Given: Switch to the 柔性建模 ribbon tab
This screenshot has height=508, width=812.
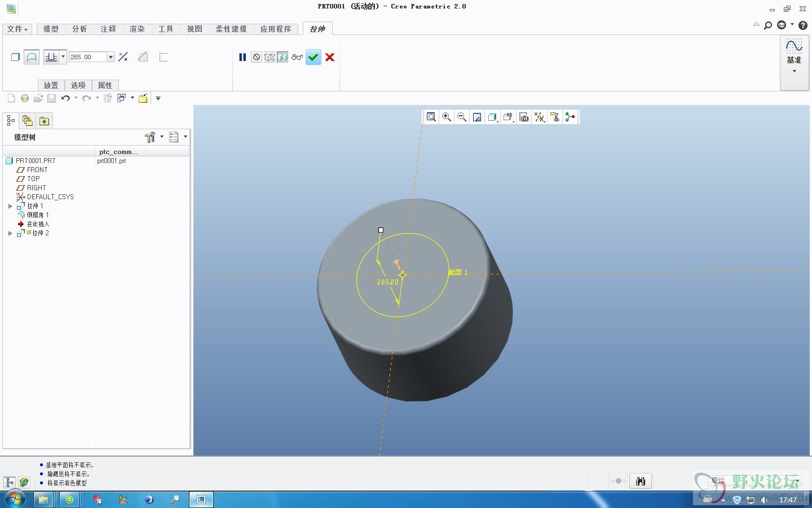Looking at the screenshot, I should 231,29.
